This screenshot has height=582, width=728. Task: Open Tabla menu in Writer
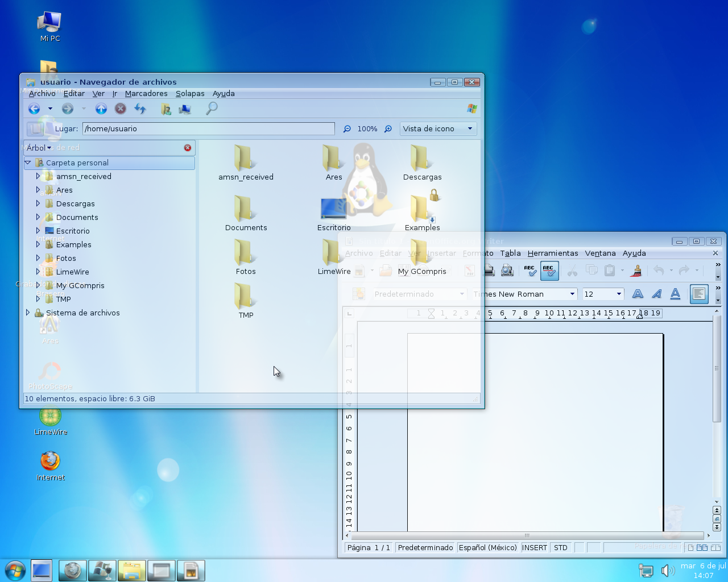(511, 253)
